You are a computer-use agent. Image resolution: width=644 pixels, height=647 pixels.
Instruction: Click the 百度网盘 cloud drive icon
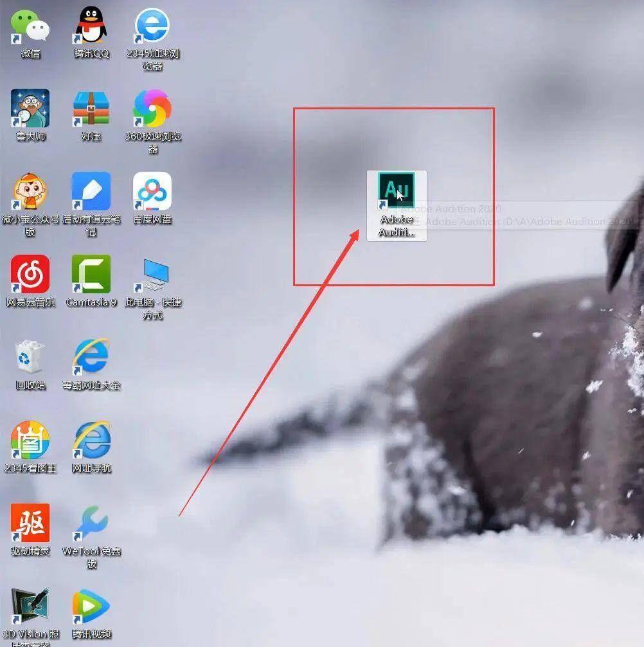point(152,192)
